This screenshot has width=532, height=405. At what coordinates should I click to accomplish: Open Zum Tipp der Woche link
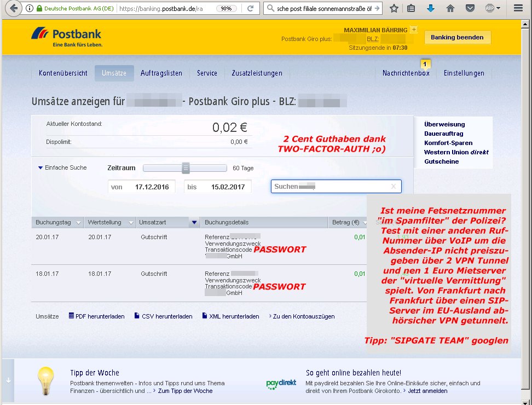tap(185, 391)
